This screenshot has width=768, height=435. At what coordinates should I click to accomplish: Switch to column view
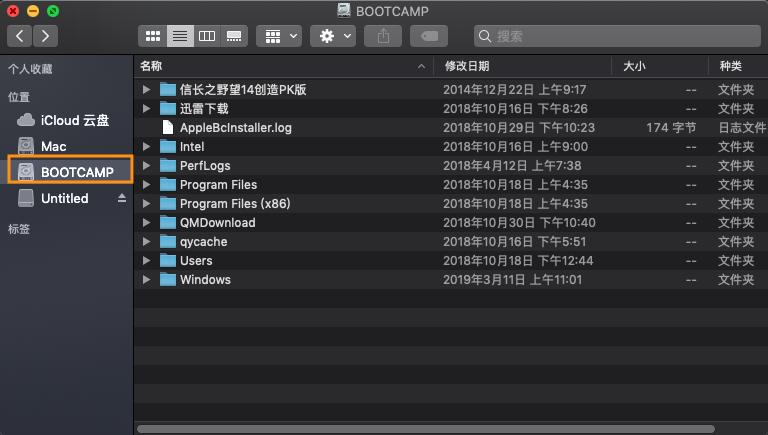pyautogui.click(x=207, y=36)
